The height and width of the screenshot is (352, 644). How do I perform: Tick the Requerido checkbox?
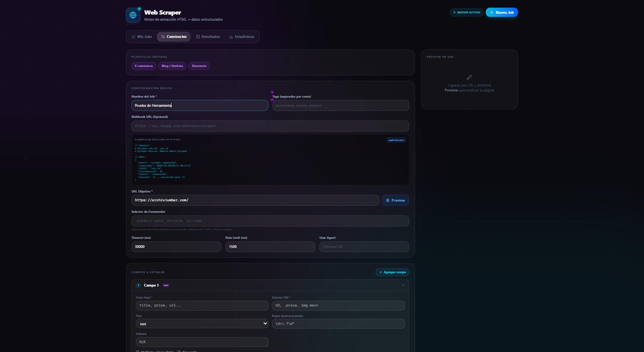[179, 351]
